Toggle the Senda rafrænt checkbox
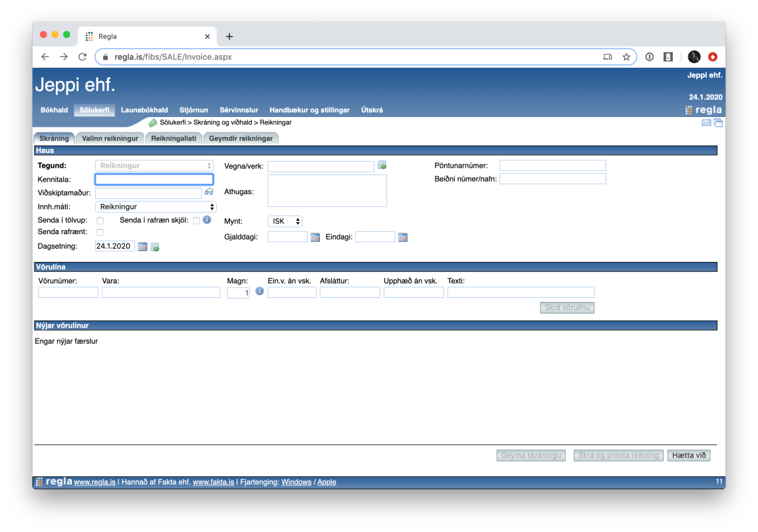Image resolution: width=758 pixels, height=532 pixels. point(100,232)
